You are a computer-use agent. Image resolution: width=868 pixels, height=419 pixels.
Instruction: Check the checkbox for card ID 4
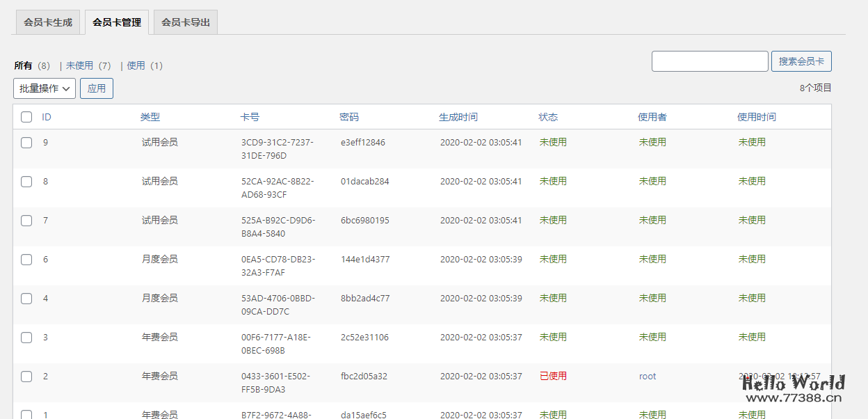[26, 298]
